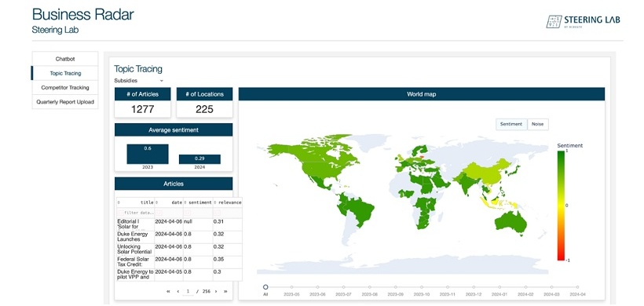The image size is (644, 306).
Task: Click the 2024-04-05 date cell
Action: [x=169, y=275]
